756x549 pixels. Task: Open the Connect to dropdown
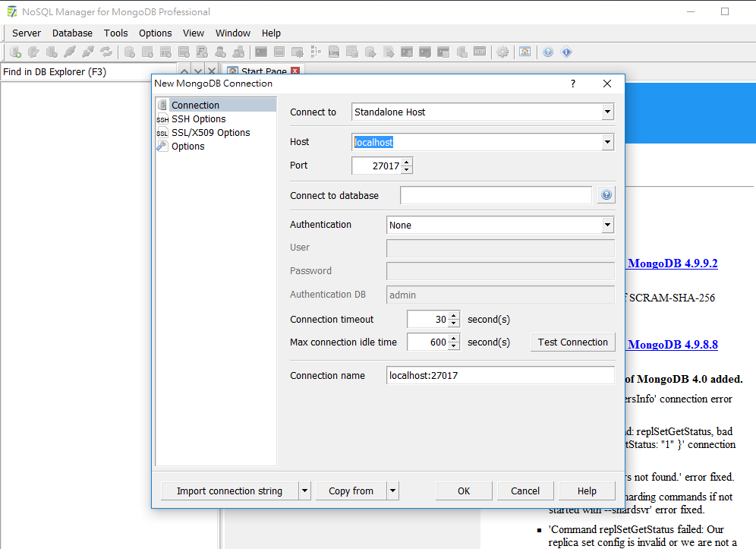tap(607, 112)
